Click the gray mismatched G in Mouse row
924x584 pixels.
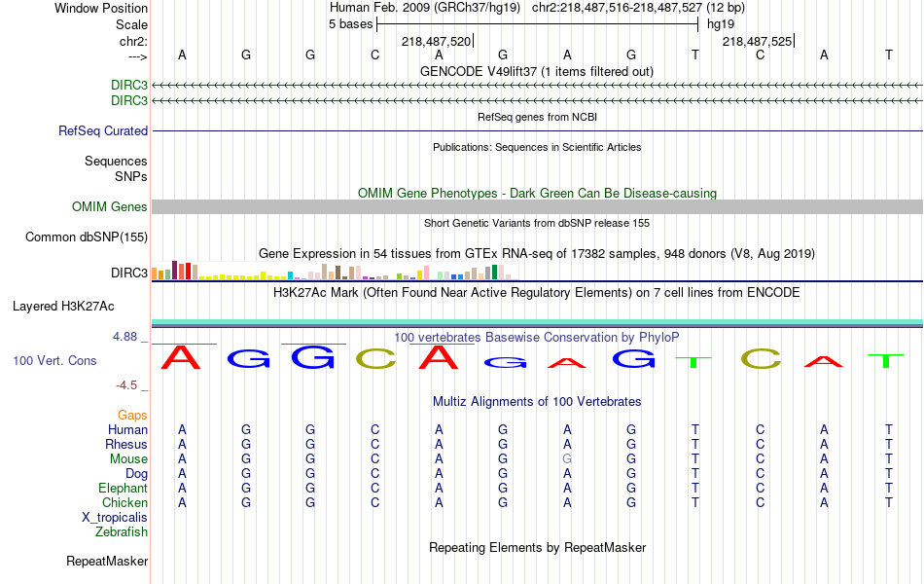[x=567, y=459]
